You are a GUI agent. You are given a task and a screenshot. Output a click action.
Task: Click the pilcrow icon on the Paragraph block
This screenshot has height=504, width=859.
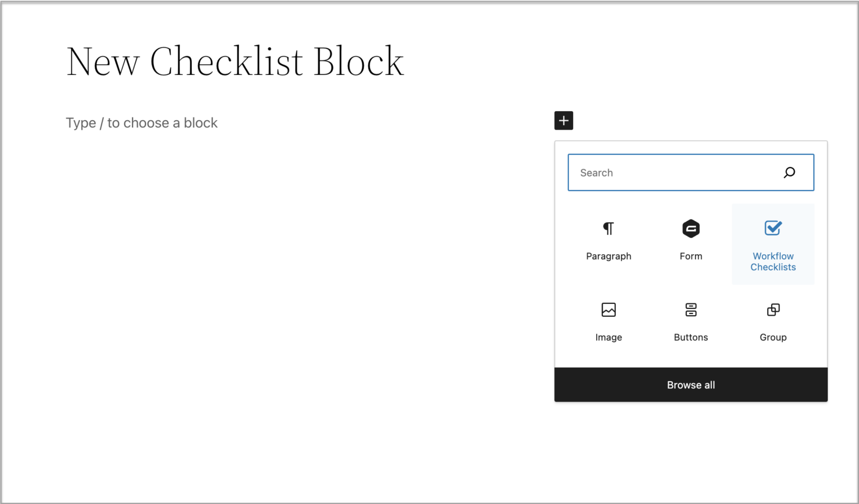[608, 228]
